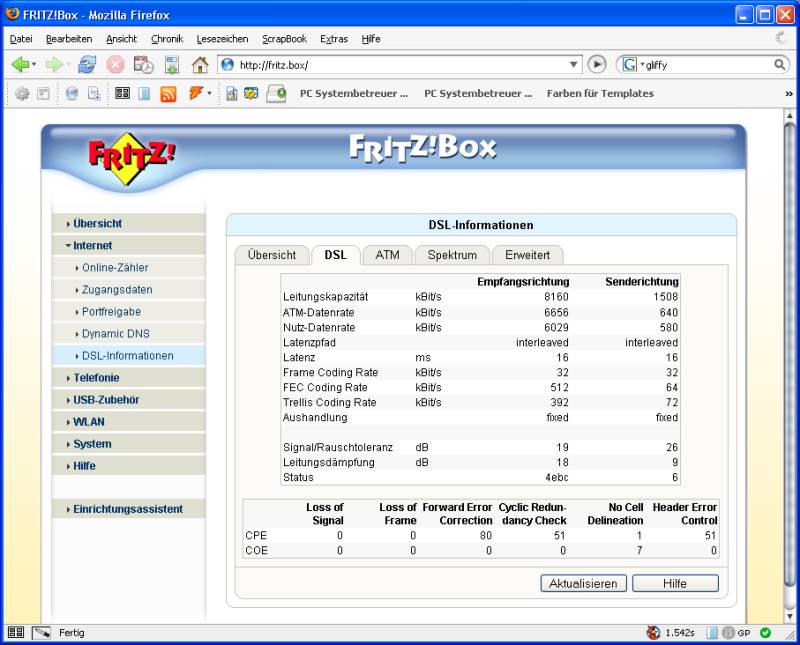The image size is (800, 645).
Task: Expand the System sidebar section
Action: point(129,444)
